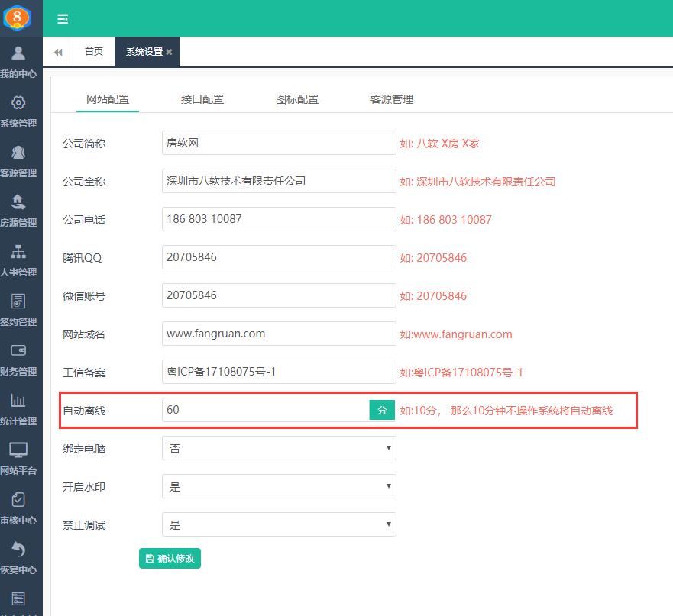Screen dimensions: 673x616
Task: Open the 绑定电脑 dropdown
Action: pos(279,448)
